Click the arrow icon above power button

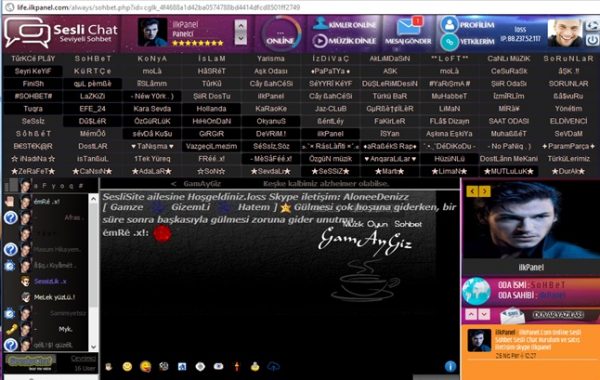(592, 26)
